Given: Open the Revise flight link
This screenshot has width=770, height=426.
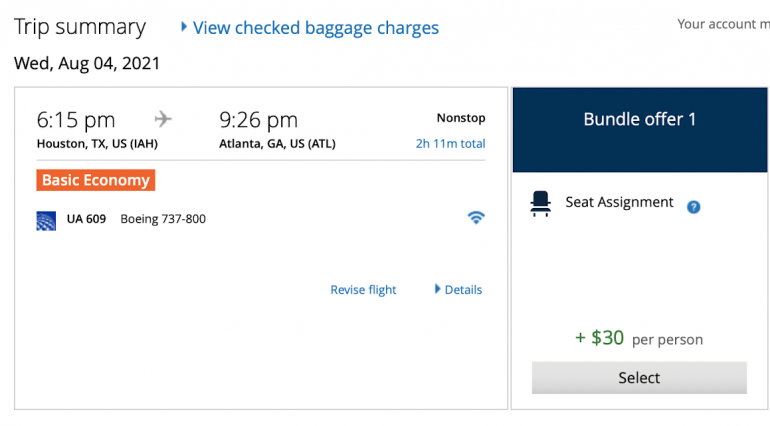Looking at the screenshot, I should pos(363,290).
